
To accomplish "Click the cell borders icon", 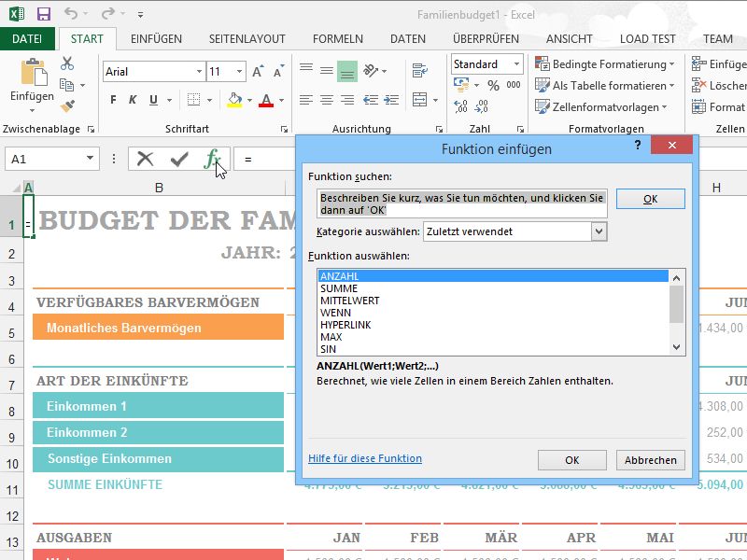I will pyautogui.click(x=193, y=100).
